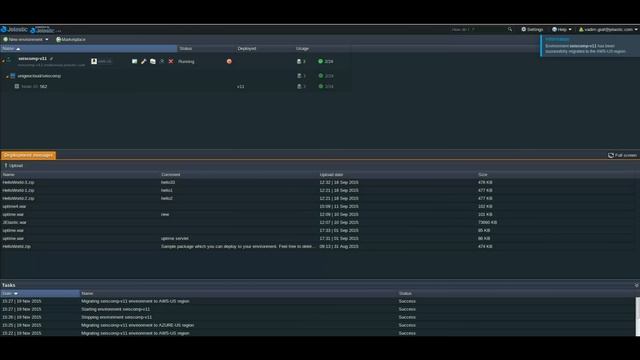Select the HelloWorld-3.zip package
Viewport: 640px width, 360px height.
318,182
